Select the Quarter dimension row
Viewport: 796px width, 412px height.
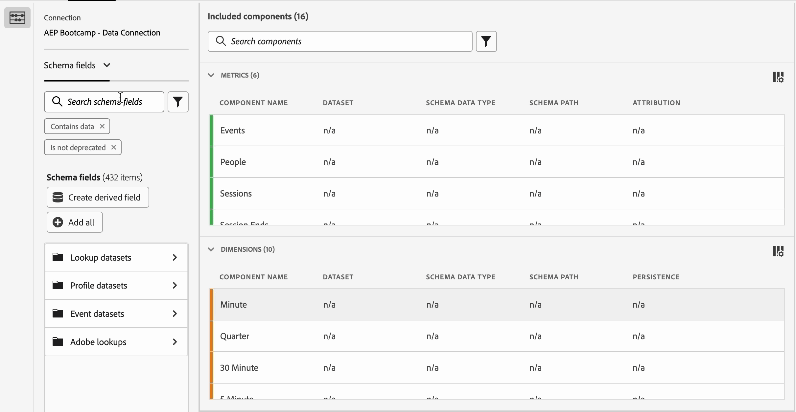pyautogui.click(x=498, y=336)
